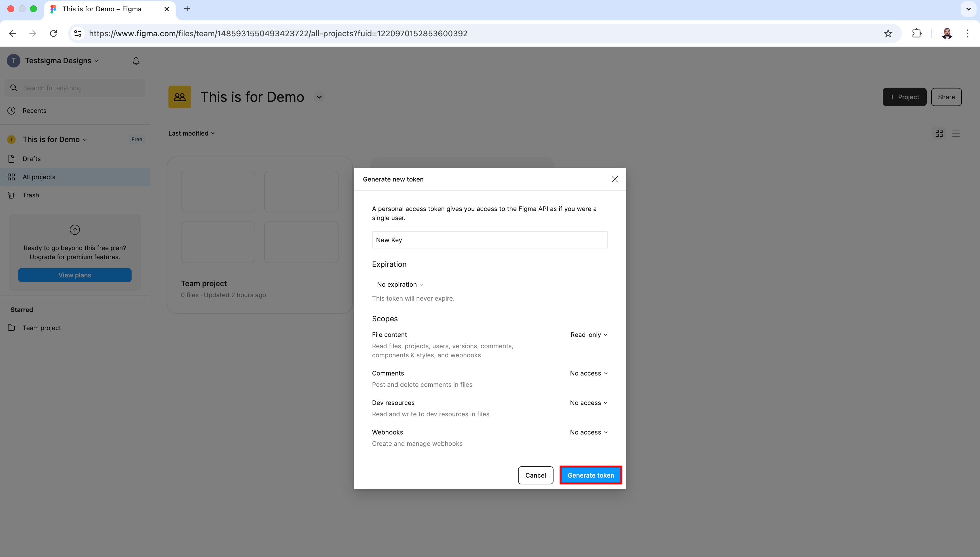Bookmark page with star icon
980x557 pixels.
(x=888, y=34)
